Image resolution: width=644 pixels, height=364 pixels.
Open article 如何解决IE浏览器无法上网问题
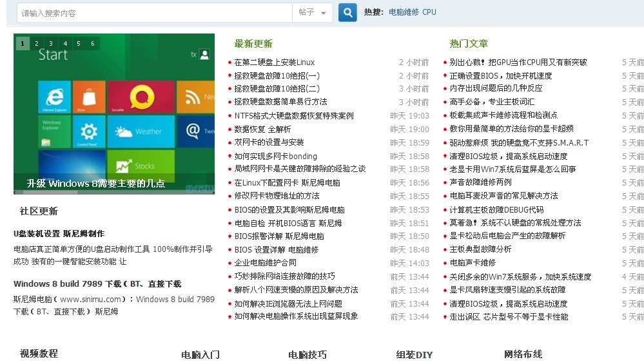point(288,303)
